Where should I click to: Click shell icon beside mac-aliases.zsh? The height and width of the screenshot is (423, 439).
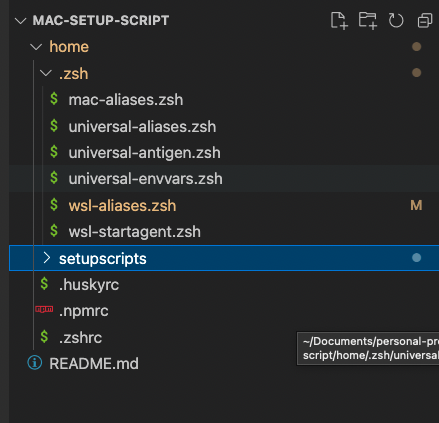pyautogui.click(x=54, y=99)
